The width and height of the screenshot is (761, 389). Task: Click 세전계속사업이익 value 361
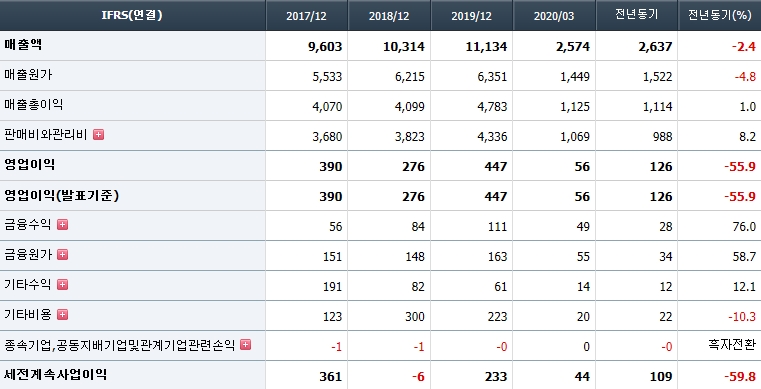pyautogui.click(x=331, y=376)
